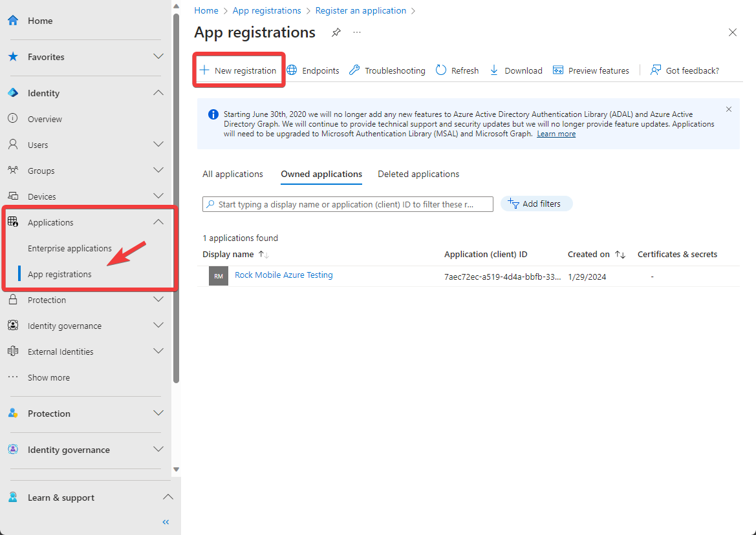Click the Got feedback person icon

click(655, 70)
